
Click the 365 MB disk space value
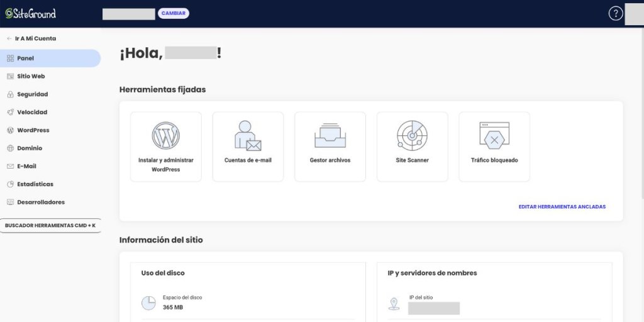[173, 308]
